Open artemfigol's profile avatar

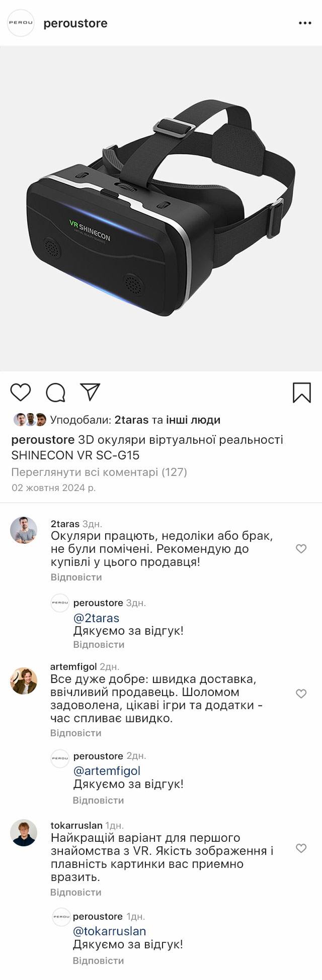[x=24, y=681]
